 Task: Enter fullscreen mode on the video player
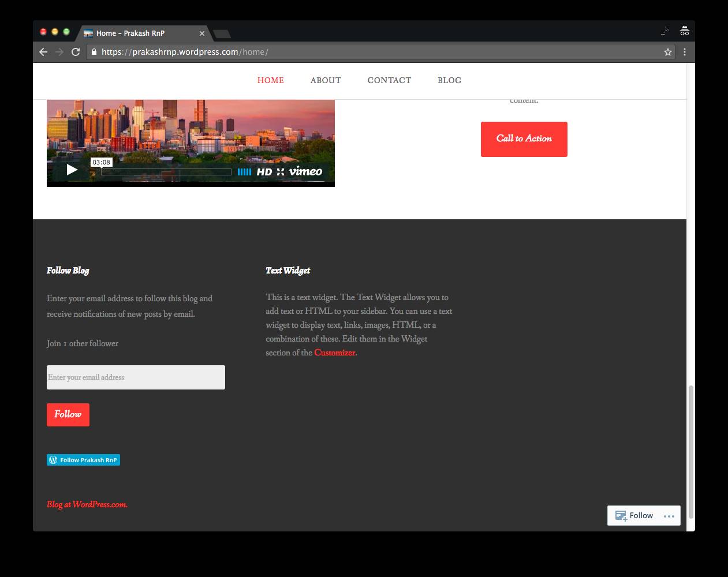(x=281, y=172)
